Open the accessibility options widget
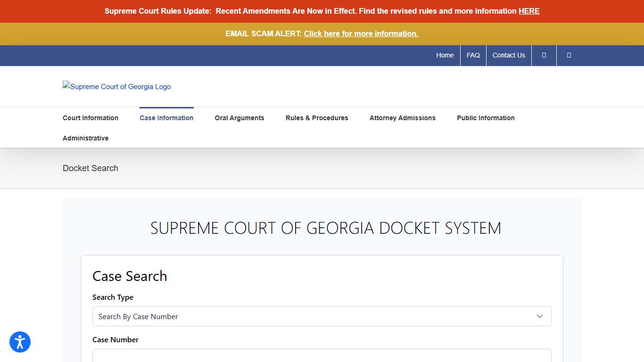Image resolution: width=644 pixels, height=362 pixels. [20, 342]
